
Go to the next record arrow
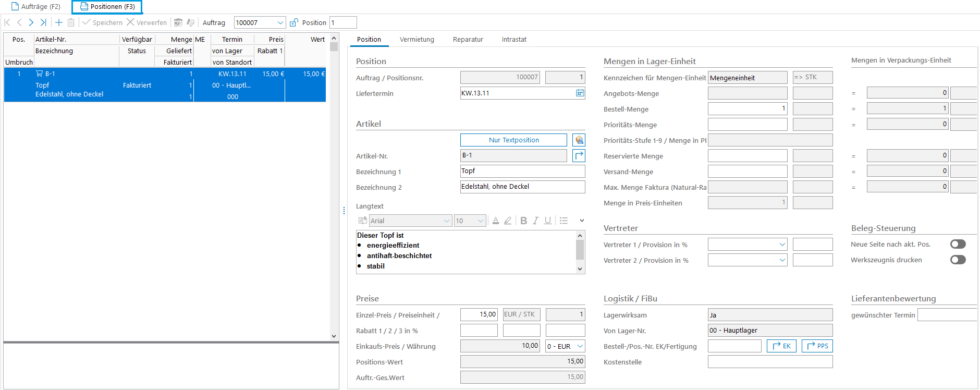tap(31, 22)
